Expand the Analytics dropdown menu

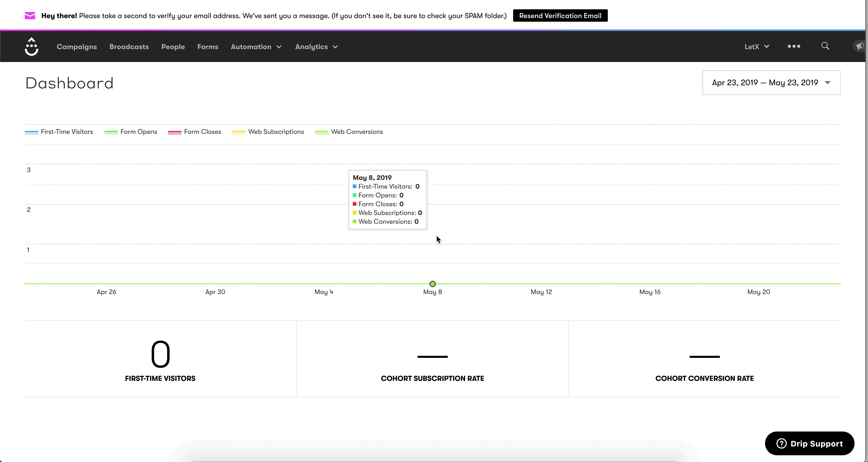click(316, 47)
